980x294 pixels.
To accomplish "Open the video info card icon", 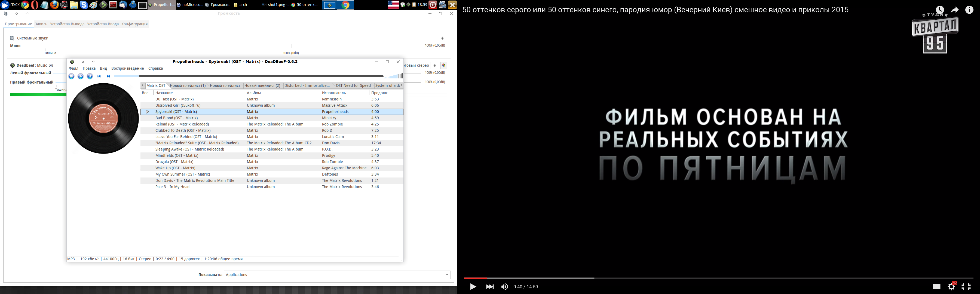I will (969, 10).
